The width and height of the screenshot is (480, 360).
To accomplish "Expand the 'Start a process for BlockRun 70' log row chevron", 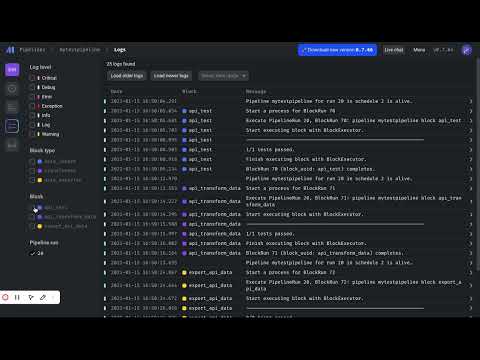I will pos(471,111).
